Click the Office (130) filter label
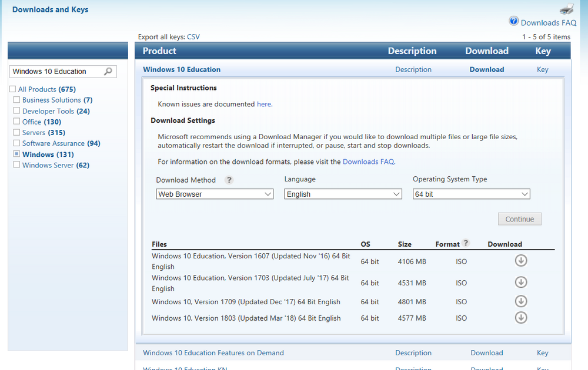This screenshot has width=588, height=370. (x=42, y=122)
